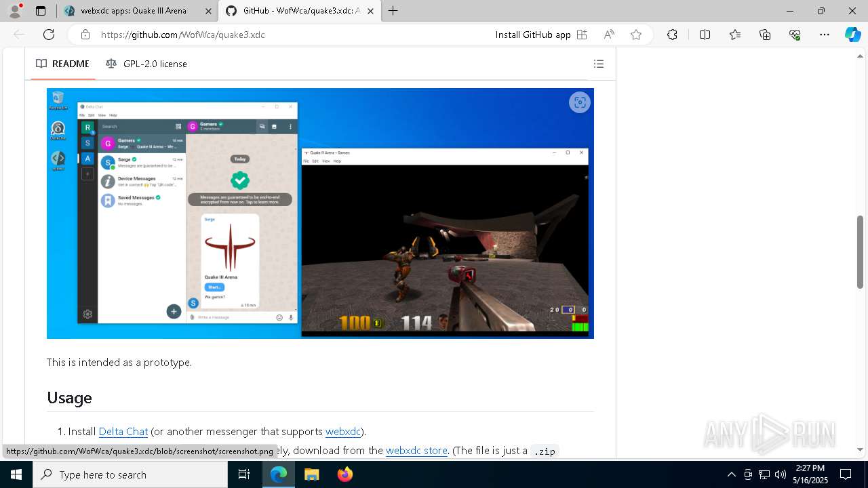The image size is (868, 488).
Task: Open Microsoft Edge from the taskbar
Action: (x=279, y=474)
